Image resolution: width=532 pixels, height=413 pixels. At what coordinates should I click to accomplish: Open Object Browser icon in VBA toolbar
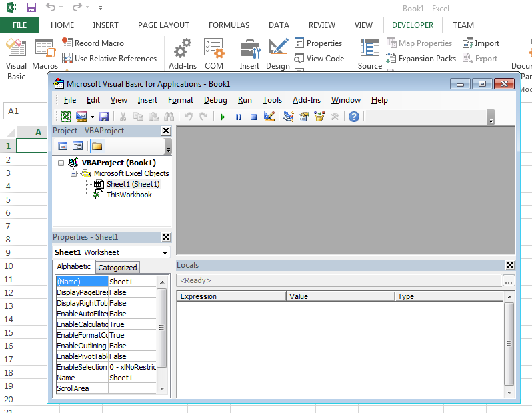(x=319, y=117)
